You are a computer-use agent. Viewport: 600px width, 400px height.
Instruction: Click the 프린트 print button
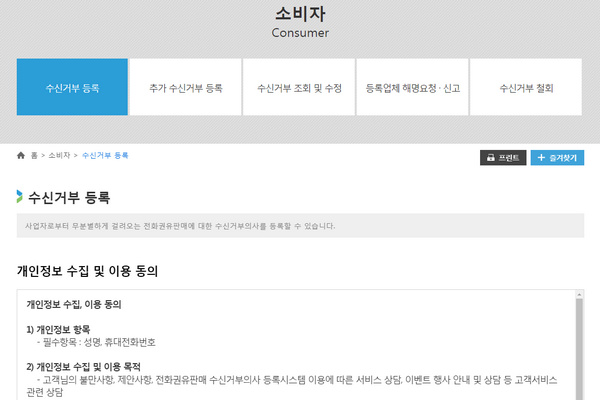[503, 158]
